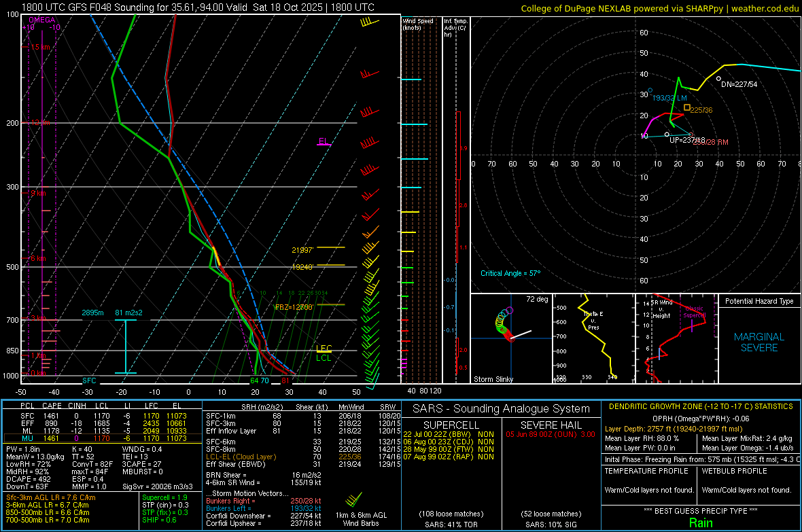This screenshot has height=532, width=802.
Task: Click the OMEGA label at top left
Action: coord(42,20)
